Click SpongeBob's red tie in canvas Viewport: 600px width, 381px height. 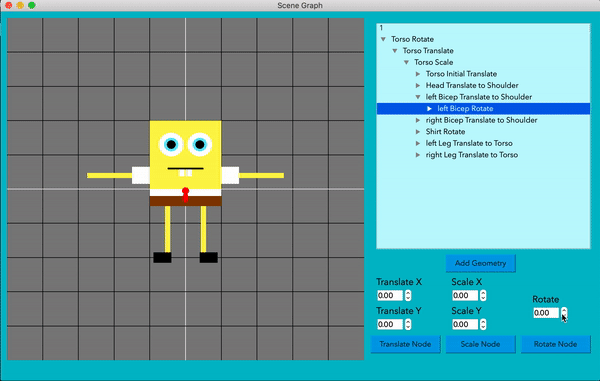tap(186, 194)
